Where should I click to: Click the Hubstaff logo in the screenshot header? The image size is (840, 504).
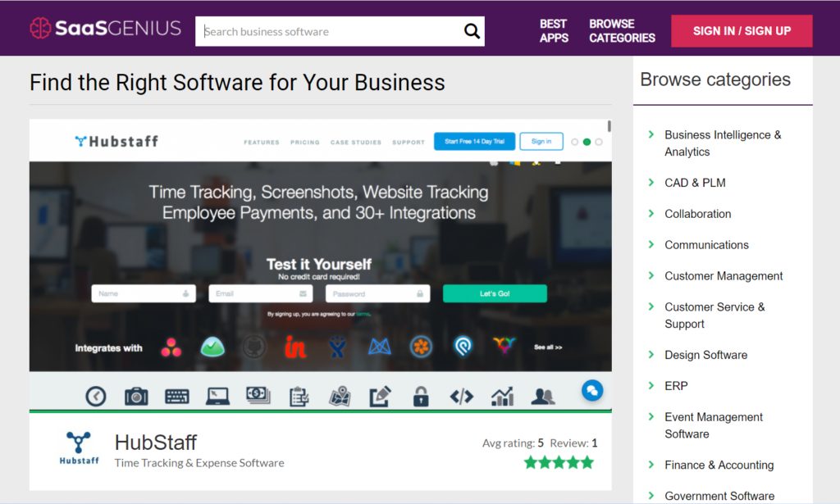[116, 141]
